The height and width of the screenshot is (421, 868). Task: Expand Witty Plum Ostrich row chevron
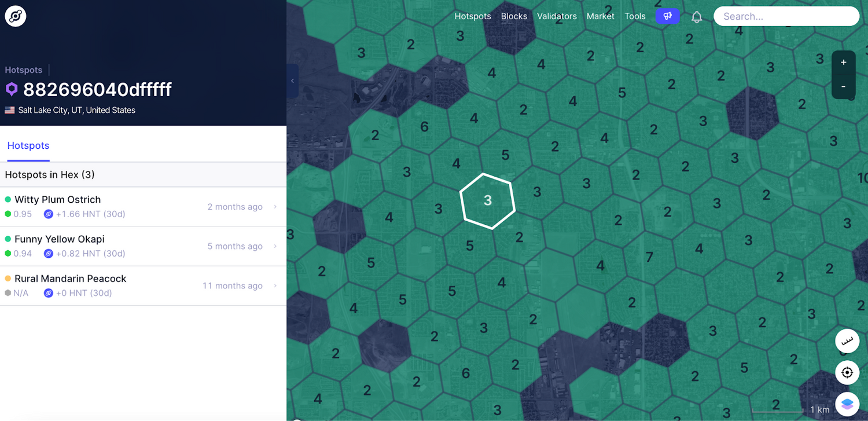[275, 207]
